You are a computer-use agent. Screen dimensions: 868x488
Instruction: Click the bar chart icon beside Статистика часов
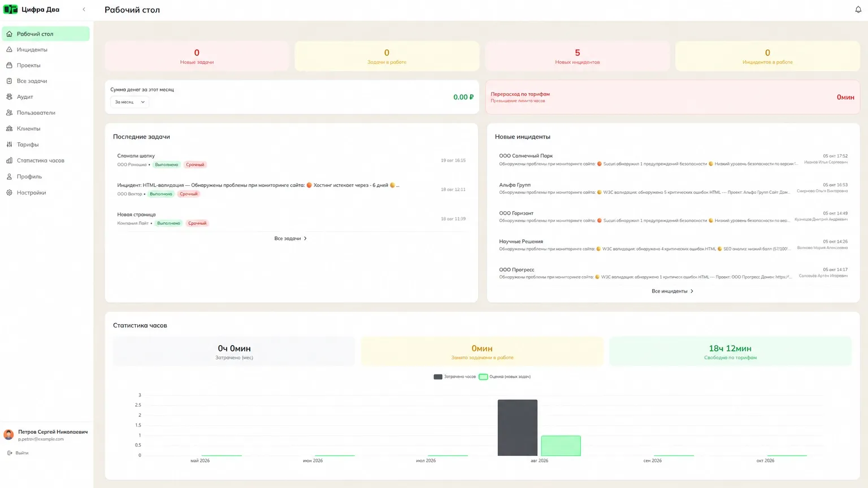pos(9,160)
